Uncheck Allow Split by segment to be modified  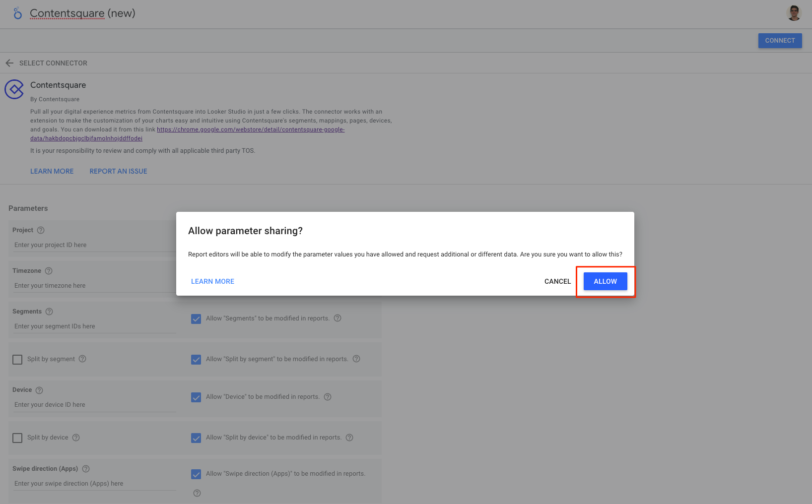point(196,360)
